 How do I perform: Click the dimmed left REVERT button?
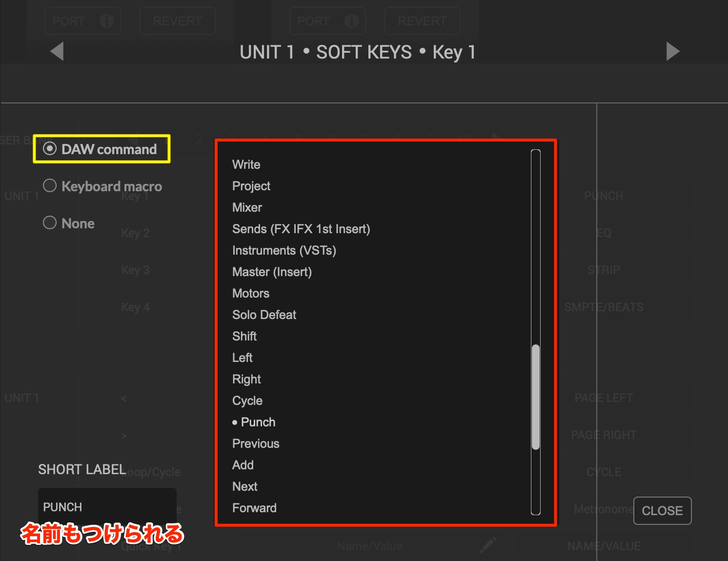click(x=177, y=21)
